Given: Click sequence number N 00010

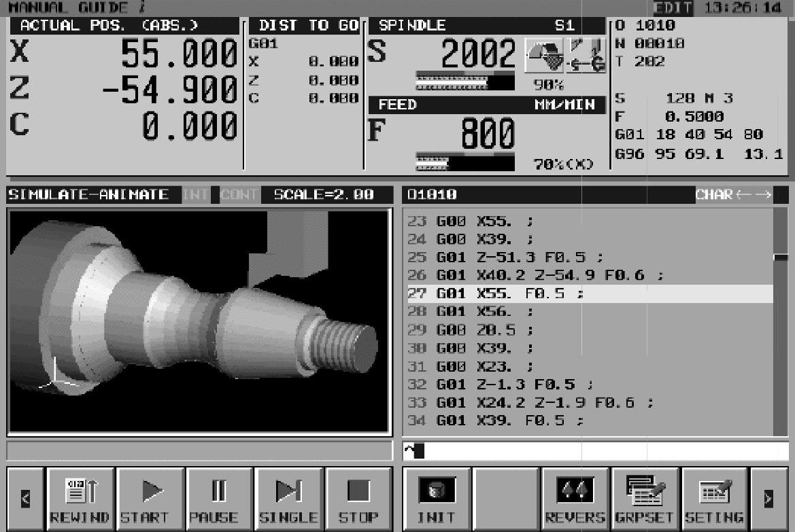Looking at the screenshot, I should [x=650, y=43].
